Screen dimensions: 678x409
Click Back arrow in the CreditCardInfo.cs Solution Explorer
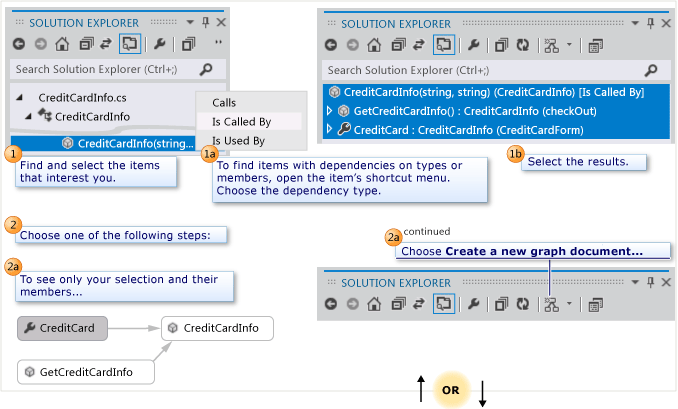pyautogui.click(x=19, y=44)
